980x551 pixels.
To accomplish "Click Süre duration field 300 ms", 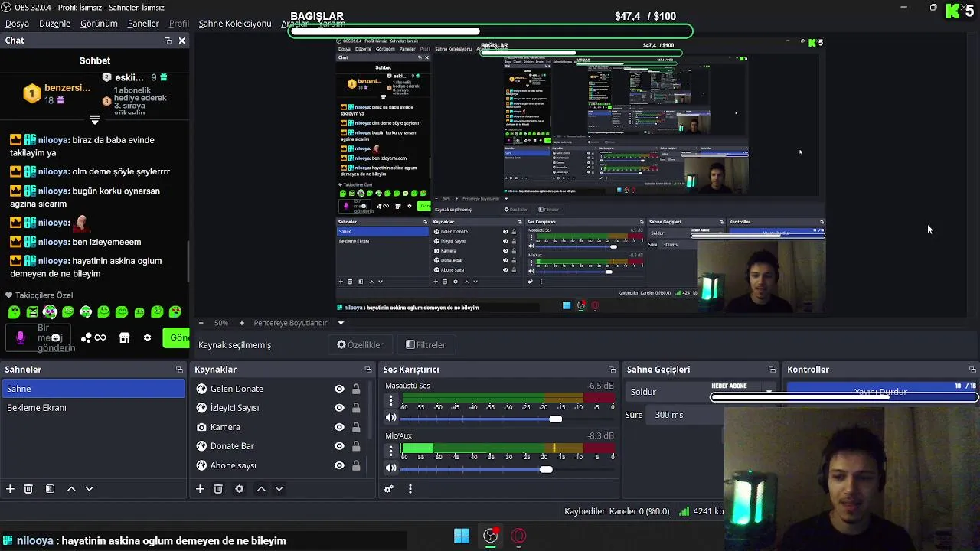I will click(x=685, y=415).
